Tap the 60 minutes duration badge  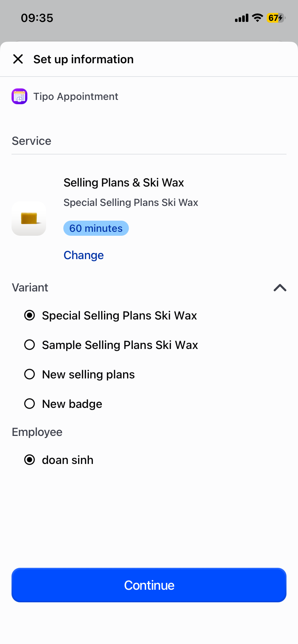tap(96, 228)
